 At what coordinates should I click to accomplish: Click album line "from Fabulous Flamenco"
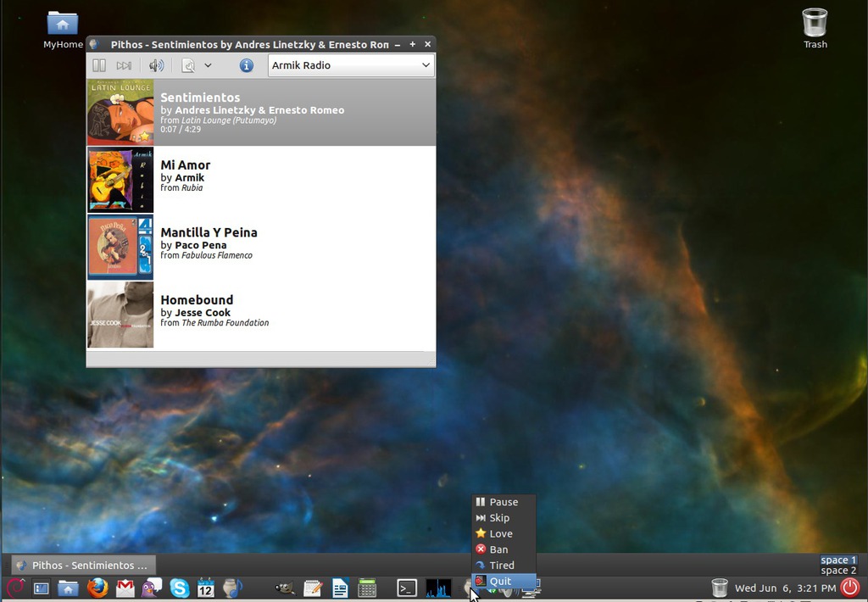tap(207, 254)
